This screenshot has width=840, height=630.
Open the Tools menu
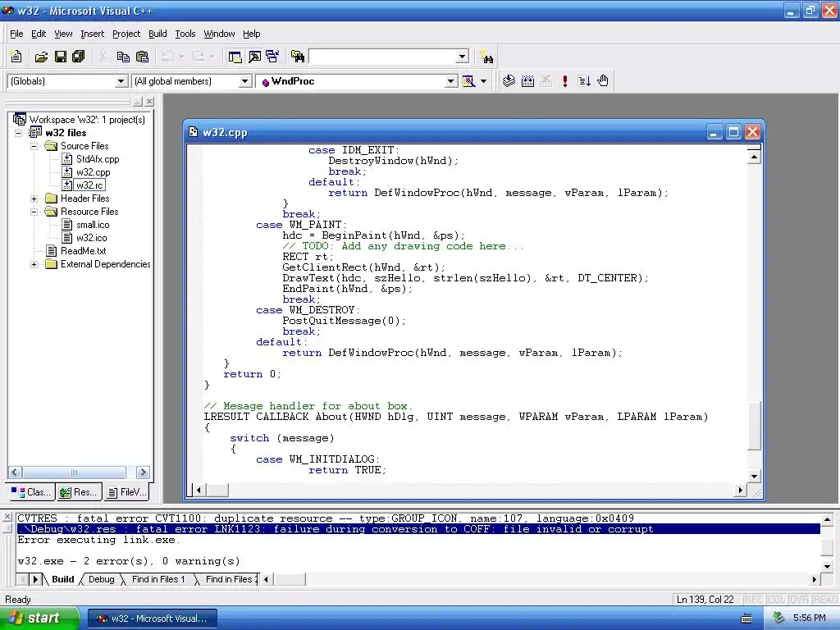185,34
